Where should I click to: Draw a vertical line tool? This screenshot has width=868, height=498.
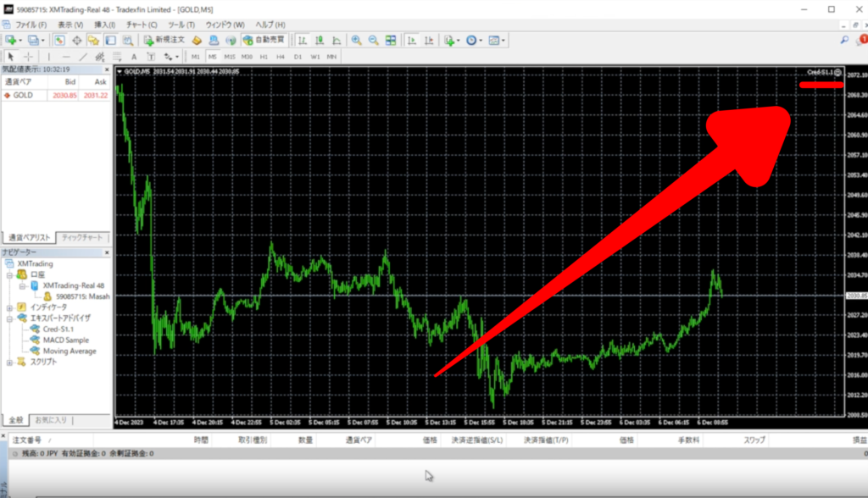click(47, 56)
